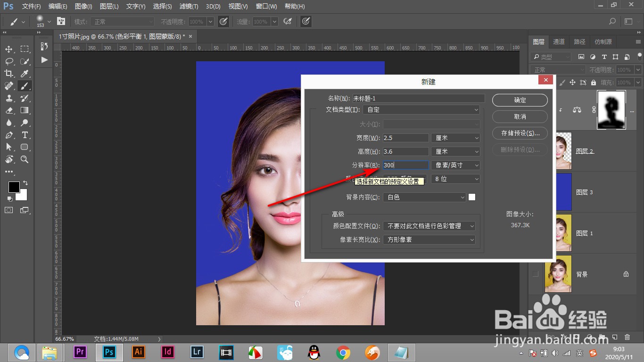This screenshot has height=362, width=644.
Task: Switch to the 路径 tab
Action: pyautogui.click(x=579, y=41)
